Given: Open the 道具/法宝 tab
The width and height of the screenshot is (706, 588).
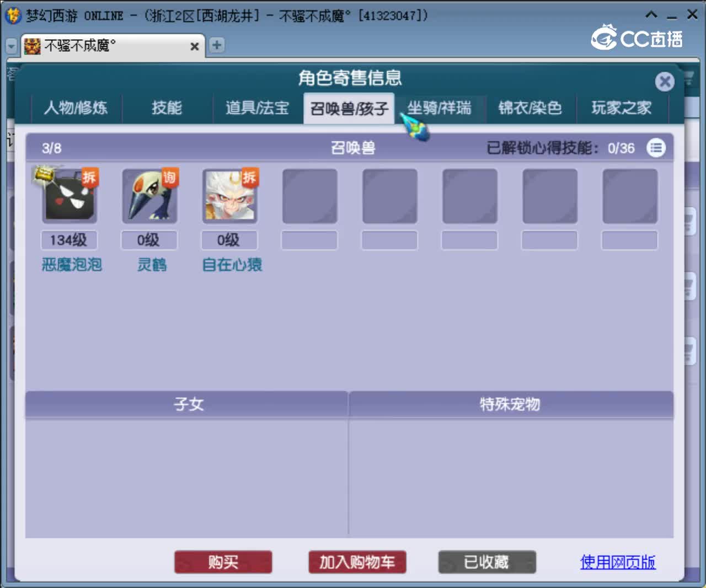Looking at the screenshot, I should click(x=258, y=108).
